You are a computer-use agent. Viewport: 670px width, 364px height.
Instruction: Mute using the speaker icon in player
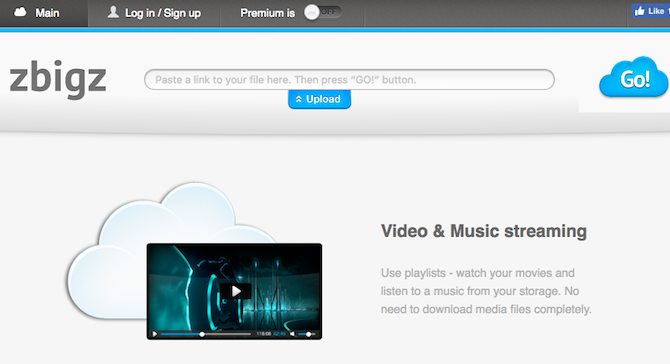(x=293, y=334)
